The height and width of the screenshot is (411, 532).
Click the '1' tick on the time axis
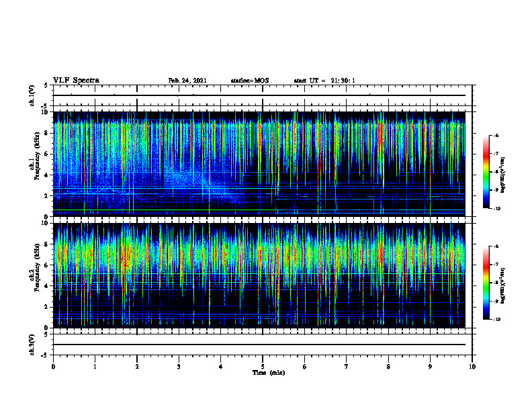(95, 367)
